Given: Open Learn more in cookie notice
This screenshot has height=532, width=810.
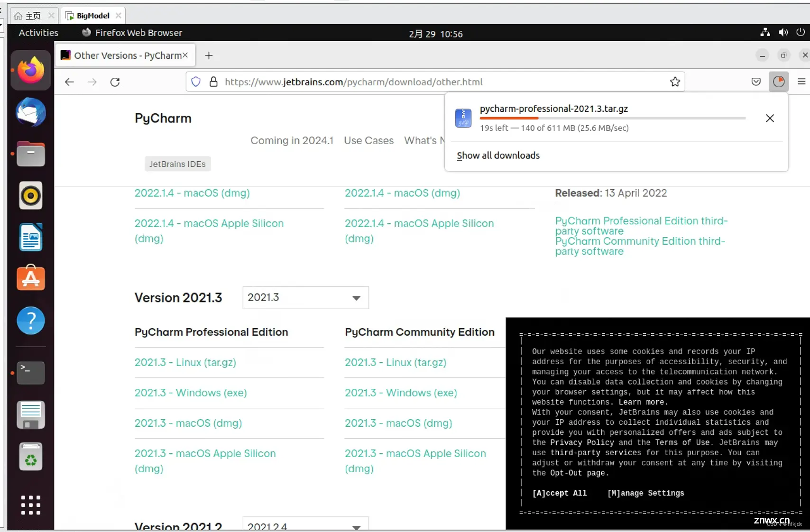Looking at the screenshot, I should click(x=641, y=402).
